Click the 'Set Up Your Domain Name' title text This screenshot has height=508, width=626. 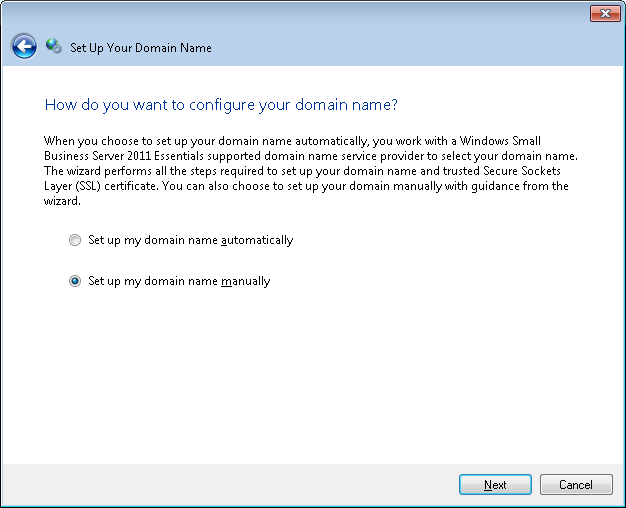click(x=141, y=48)
